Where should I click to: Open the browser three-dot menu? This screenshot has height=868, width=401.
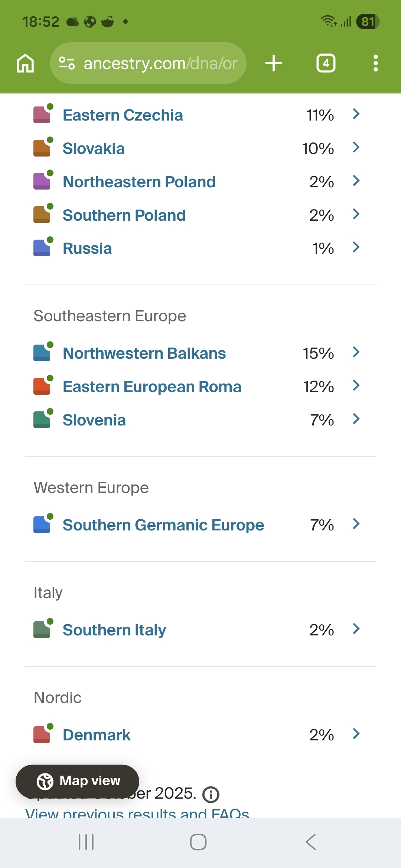[375, 63]
